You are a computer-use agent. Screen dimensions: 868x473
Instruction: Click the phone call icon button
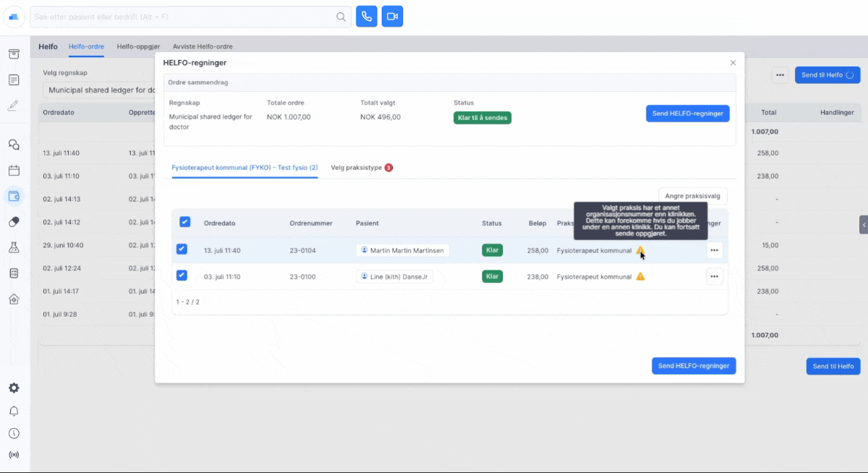pos(367,17)
